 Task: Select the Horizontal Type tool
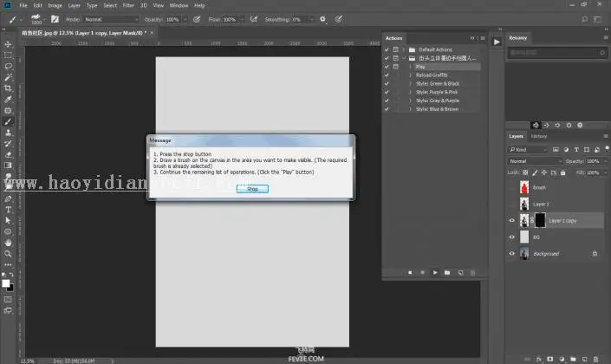[x=8, y=210]
